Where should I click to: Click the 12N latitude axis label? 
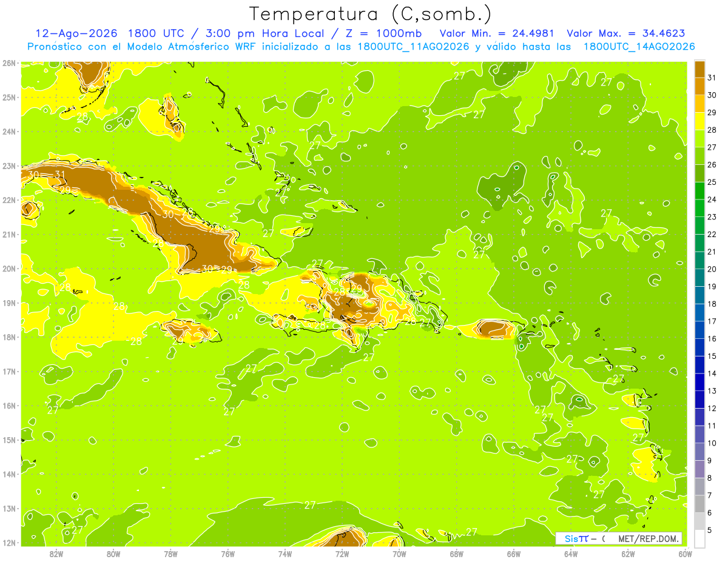(x=8, y=543)
